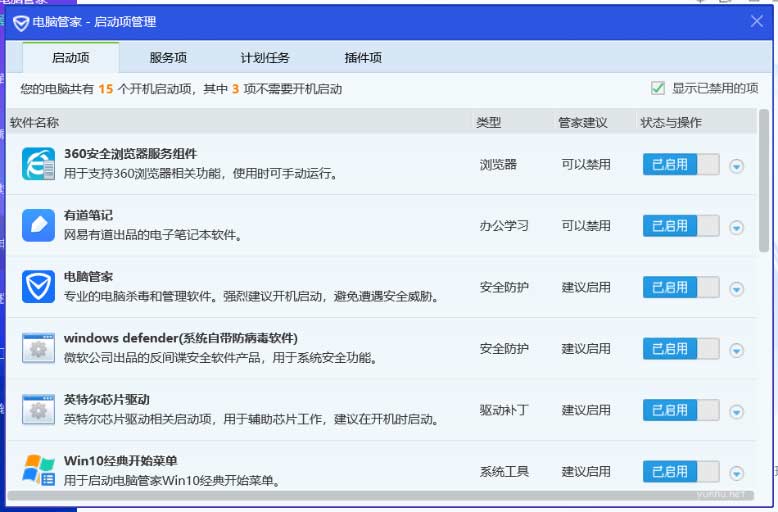Click the 360安全浏览器服务组件 title text
The height and width of the screenshot is (512, 778).
130,154
